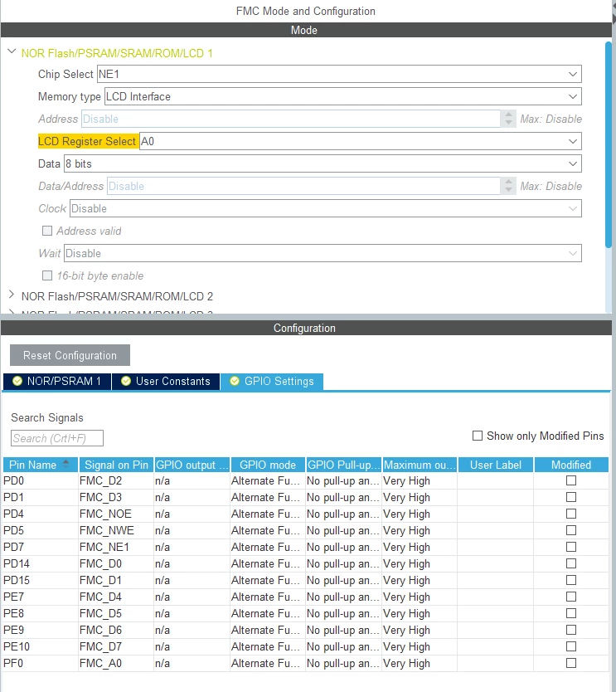Click the Mode section header bar
The image size is (616, 692).
(306, 30)
